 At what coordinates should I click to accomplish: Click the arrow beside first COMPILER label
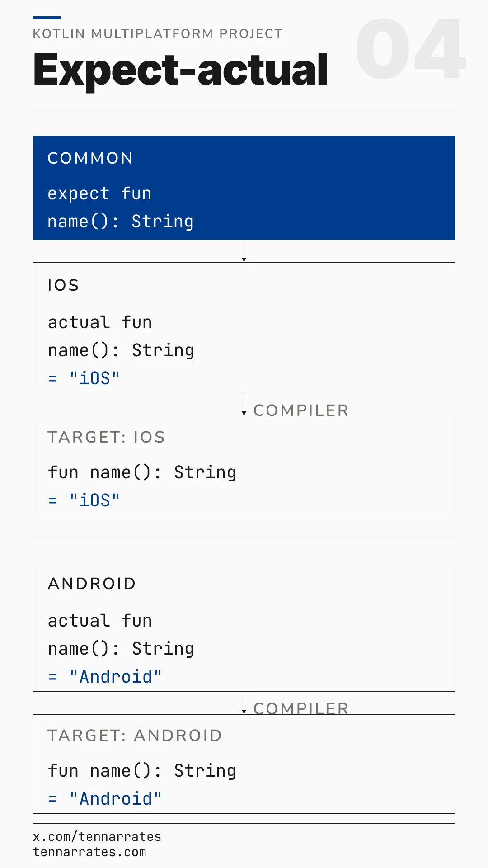coord(244,405)
